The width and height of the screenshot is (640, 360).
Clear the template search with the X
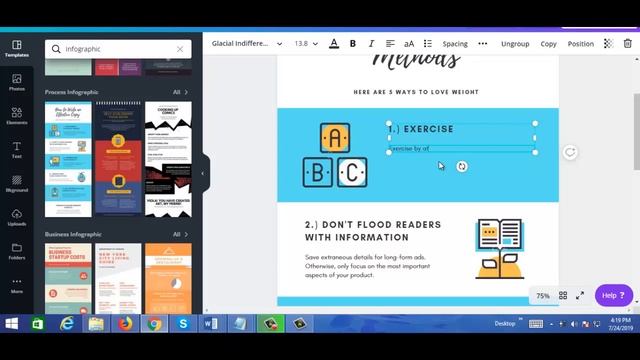click(x=180, y=49)
